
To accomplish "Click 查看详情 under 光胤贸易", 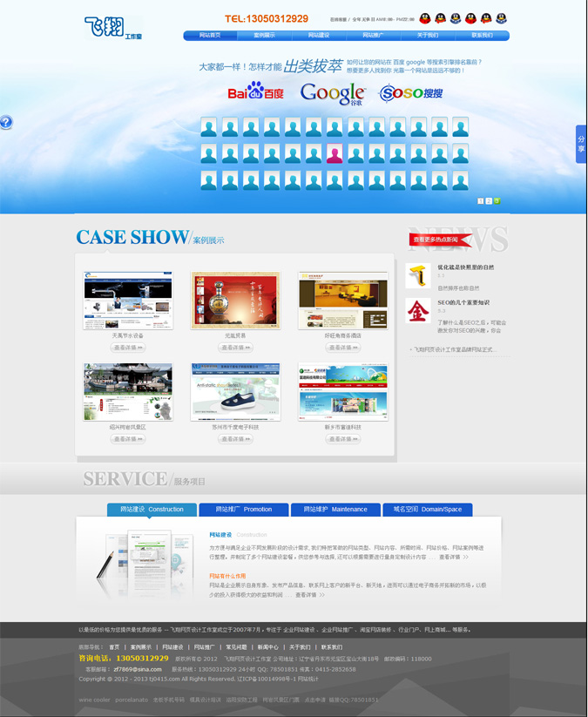I will 235,348.
